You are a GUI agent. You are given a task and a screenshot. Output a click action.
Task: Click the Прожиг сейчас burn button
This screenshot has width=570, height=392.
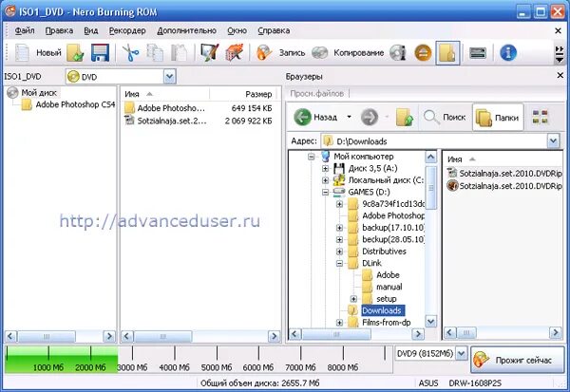[518, 360]
